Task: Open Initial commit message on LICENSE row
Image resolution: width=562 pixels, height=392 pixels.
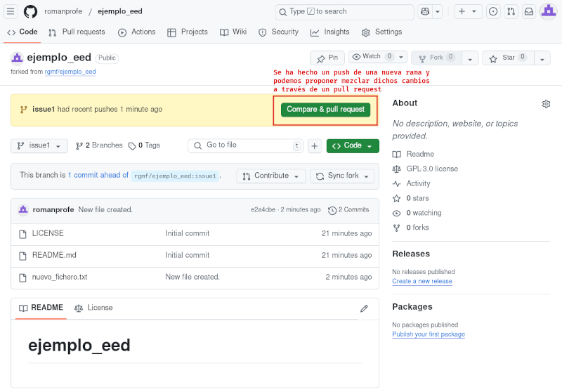Action: (187, 233)
